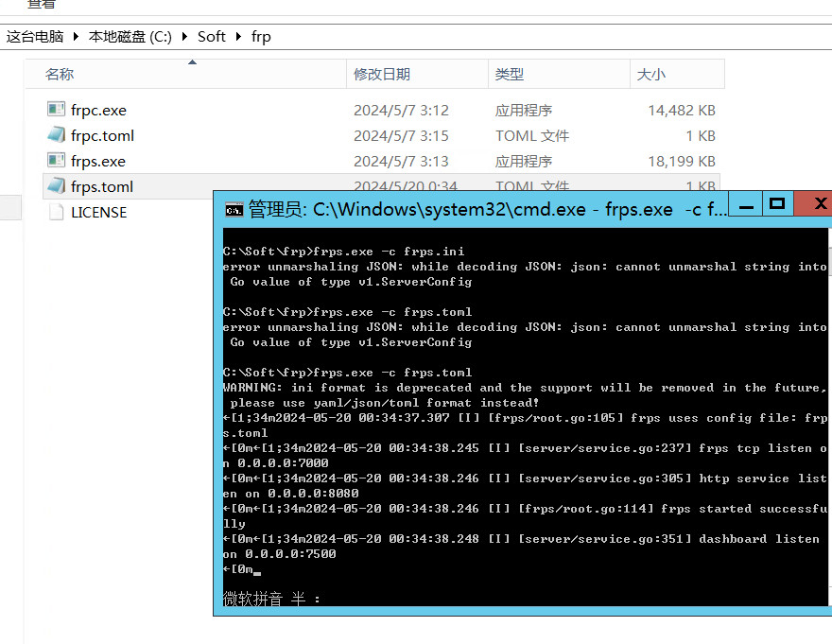Expand dropdown arrow after Soft
The width and height of the screenshot is (832, 644).
point(238,36)
